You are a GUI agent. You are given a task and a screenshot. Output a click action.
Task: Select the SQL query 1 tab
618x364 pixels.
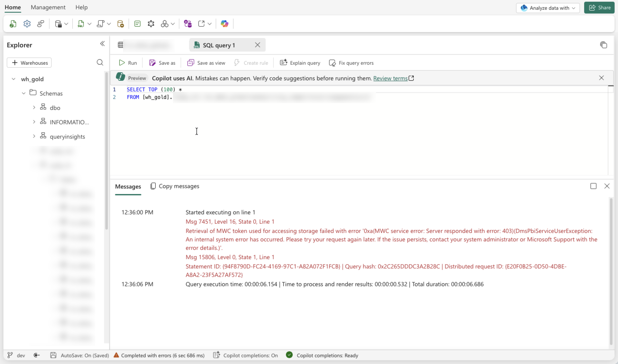pos(227,45)
